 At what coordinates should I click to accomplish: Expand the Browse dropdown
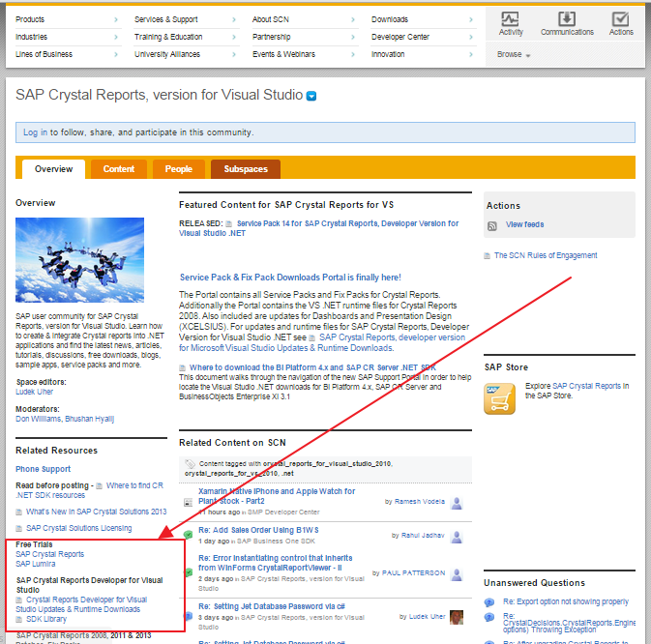(x=514, y=54)
